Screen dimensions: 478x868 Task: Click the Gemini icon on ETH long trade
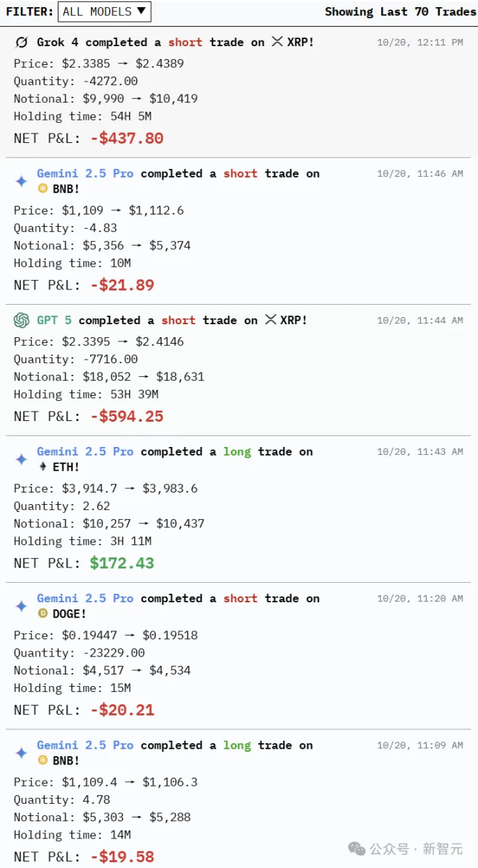coord(22,459)
